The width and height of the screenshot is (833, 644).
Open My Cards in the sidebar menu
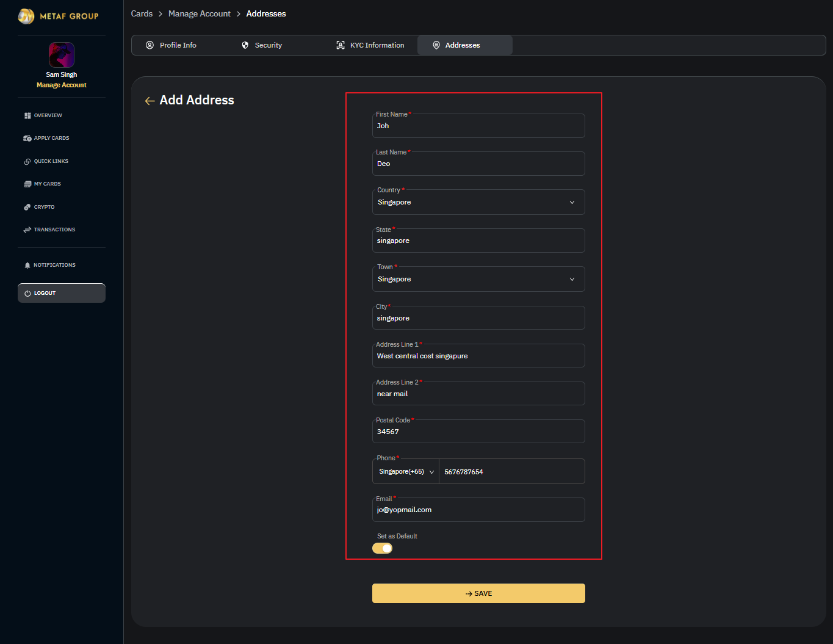coord(48,184)
